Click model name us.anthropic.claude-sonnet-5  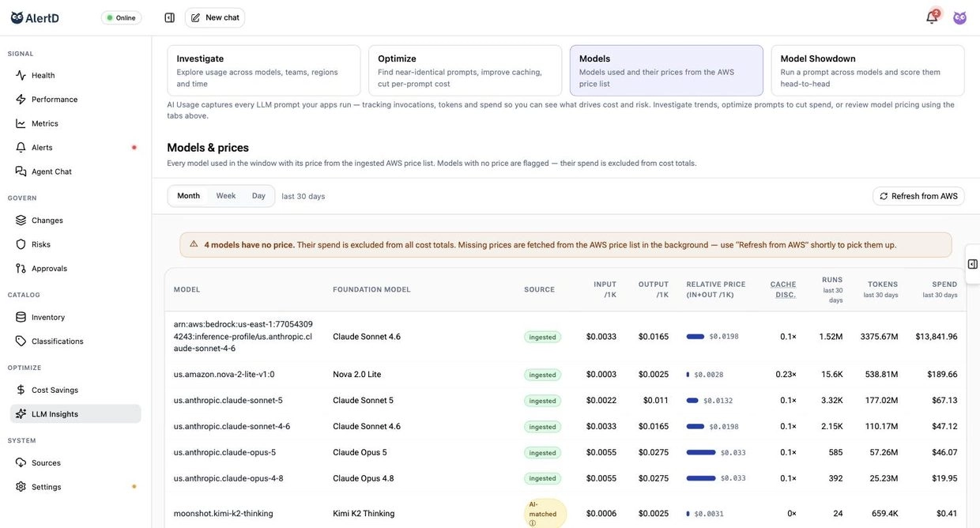[228, 401]
